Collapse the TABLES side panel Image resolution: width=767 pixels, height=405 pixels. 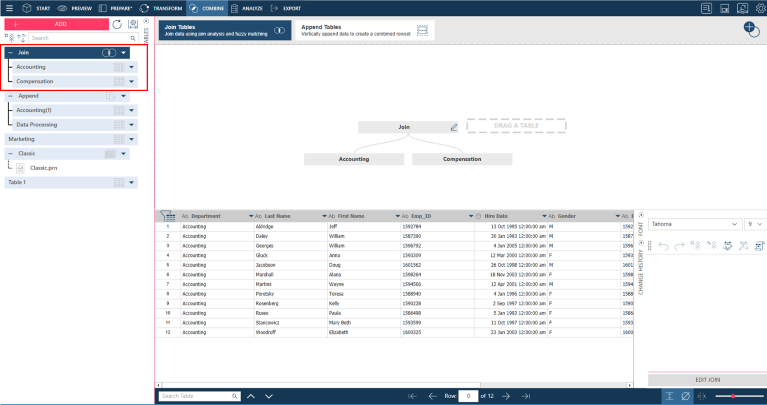pos(146,21)
